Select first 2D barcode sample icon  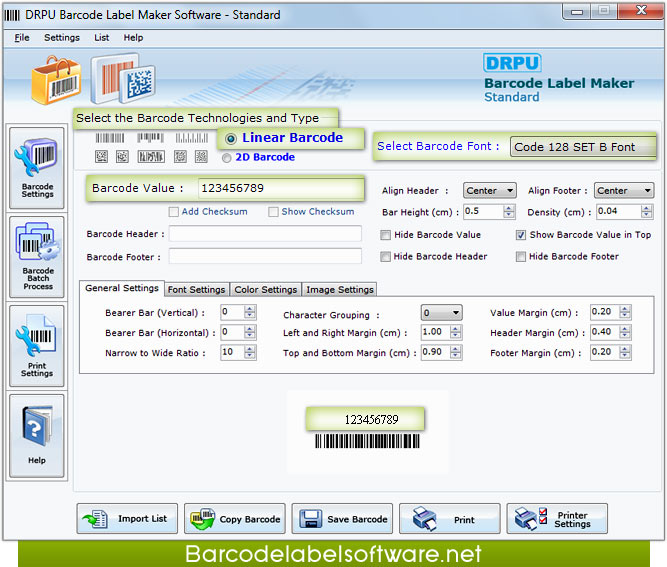pos(101,157)
